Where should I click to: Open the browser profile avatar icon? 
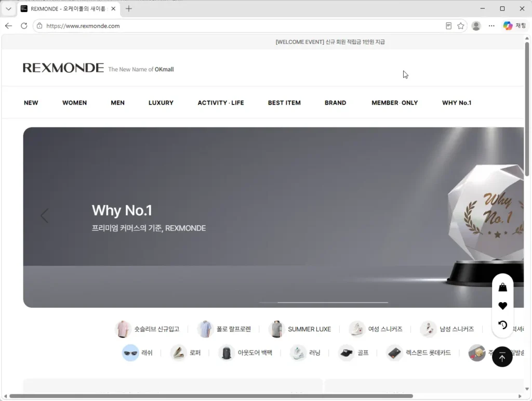tap(476, 26)
